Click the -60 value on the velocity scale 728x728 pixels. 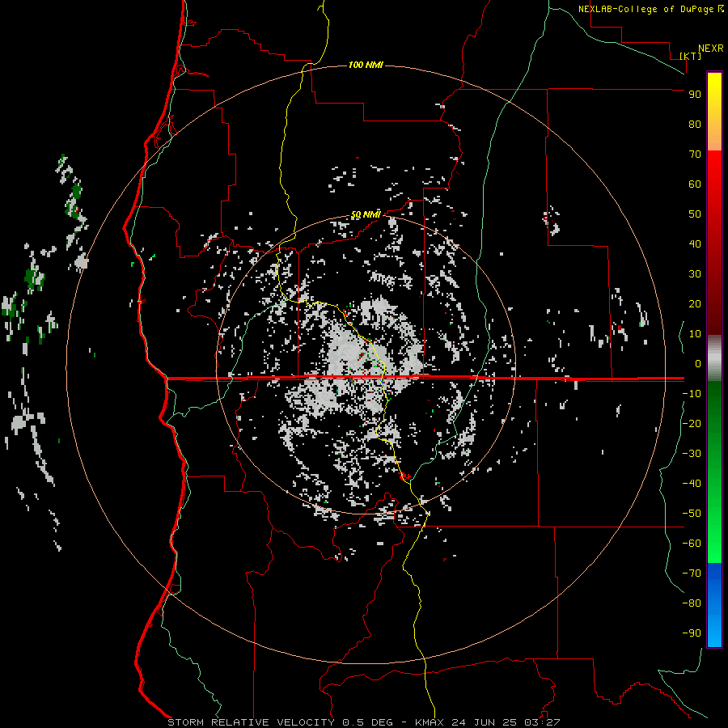tap(692, 544)
